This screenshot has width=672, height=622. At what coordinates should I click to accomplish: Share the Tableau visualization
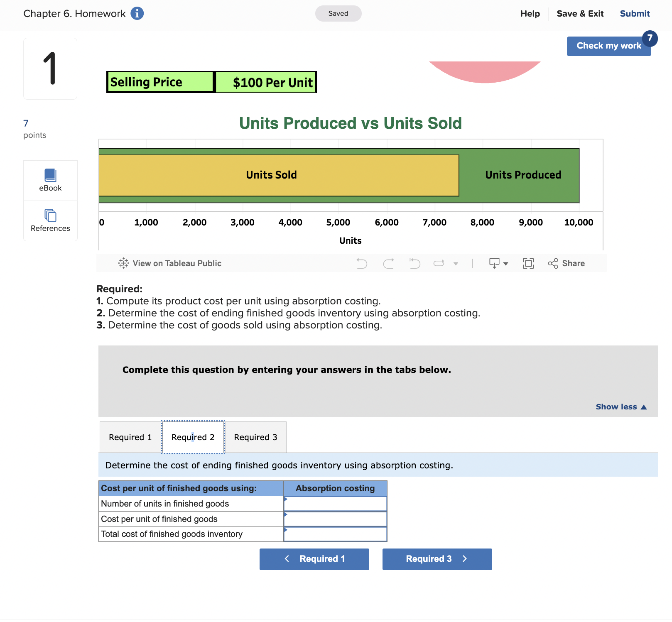(567, 263)
